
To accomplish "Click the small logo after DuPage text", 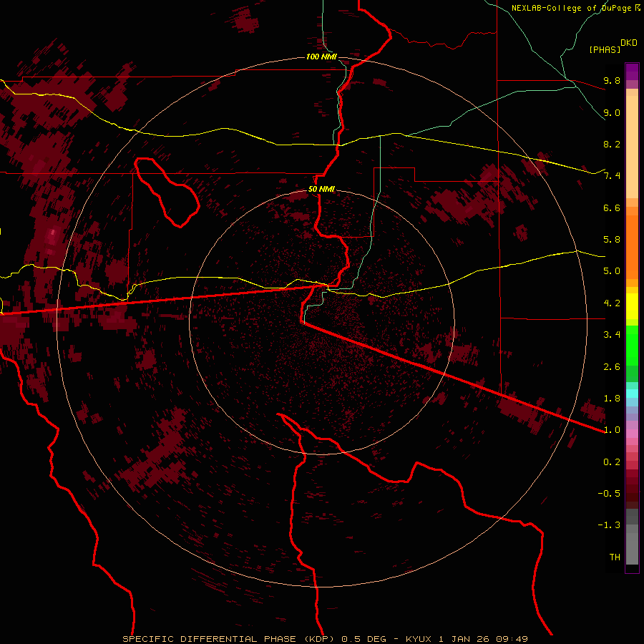I will point(637,7).
